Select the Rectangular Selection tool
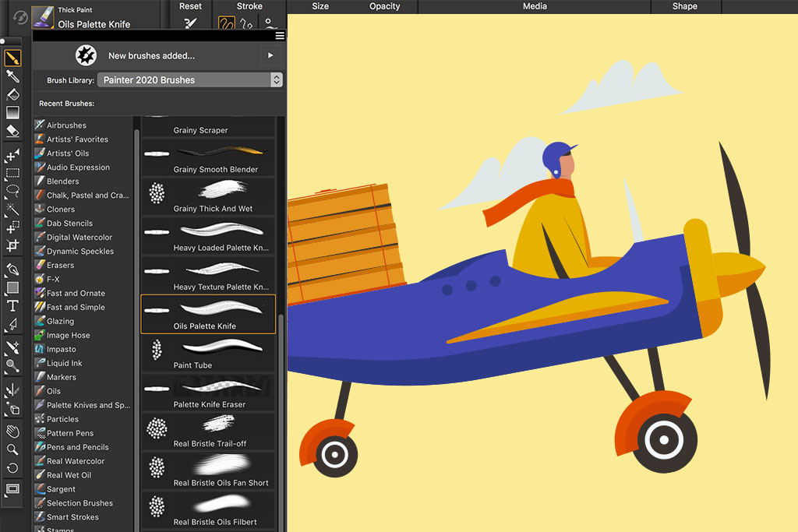Viewport: 798px width, 532px height. click(12, 173)
